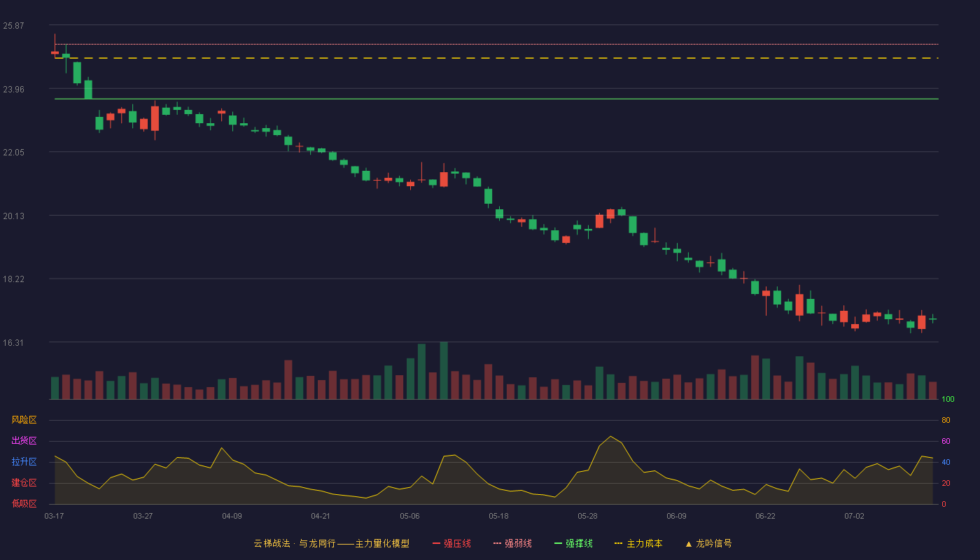Click the solid green 强撑线 horizontal line
Image resolution: width=980 pixels, height=560 pixels.
pyautogui.click(x=496, y=99)
